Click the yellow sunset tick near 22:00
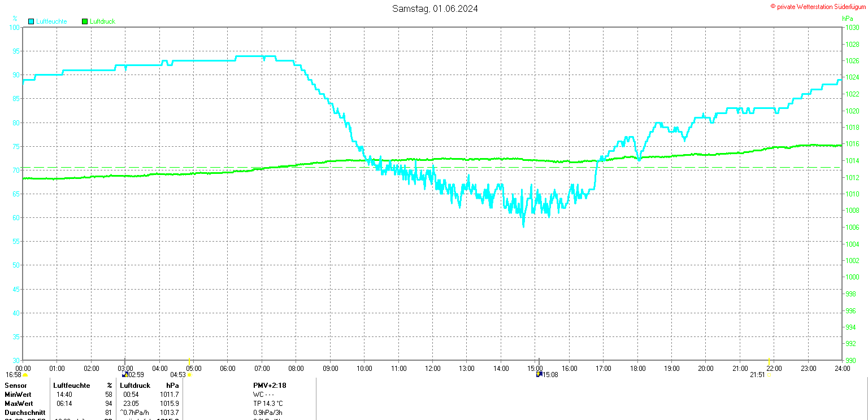Screen dimensions: 868x420 [769, 361]
